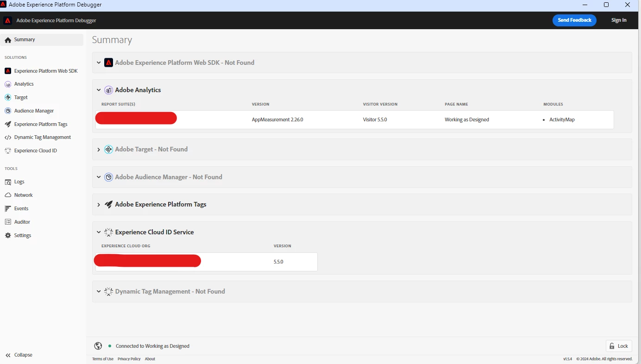641x364 pixels.
Task: Click the globe connection icon in footer
Action: (98, 346)
